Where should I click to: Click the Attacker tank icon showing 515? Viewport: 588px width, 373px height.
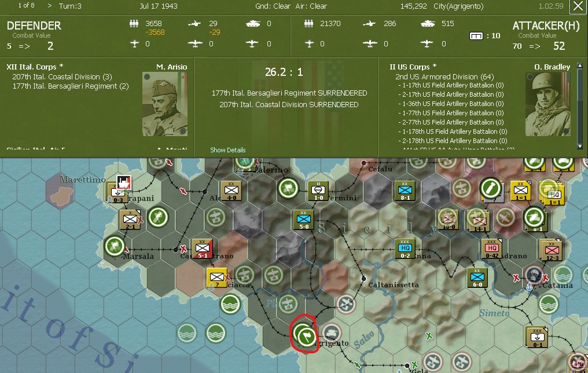click(428, 24)
